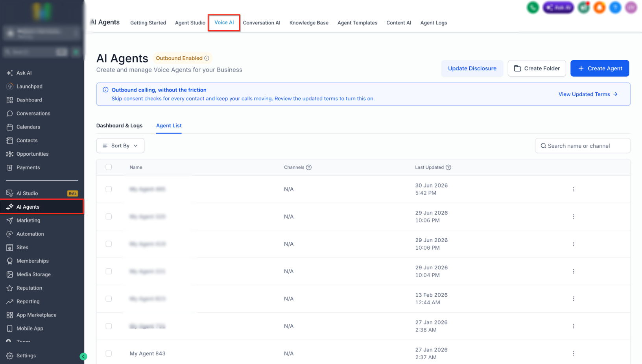
Task: Click Channels column help icon
Action: (x=309, y=167)
